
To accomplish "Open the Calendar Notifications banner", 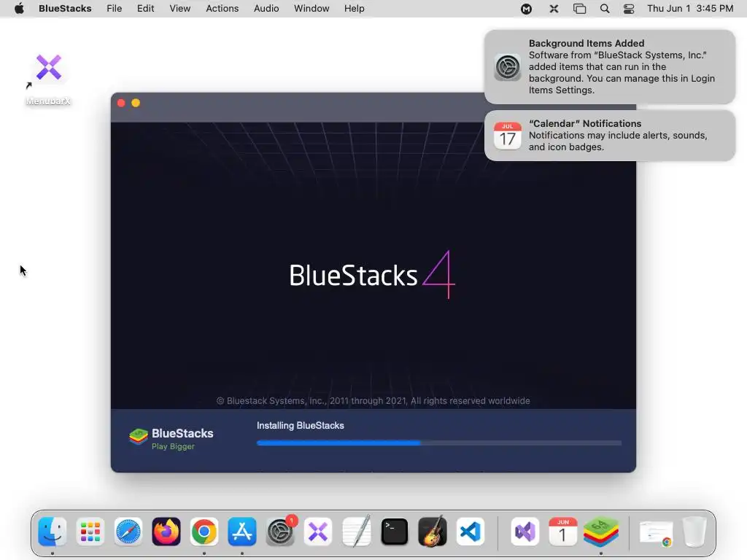I will pyautogui.click(x=610, y=135).
